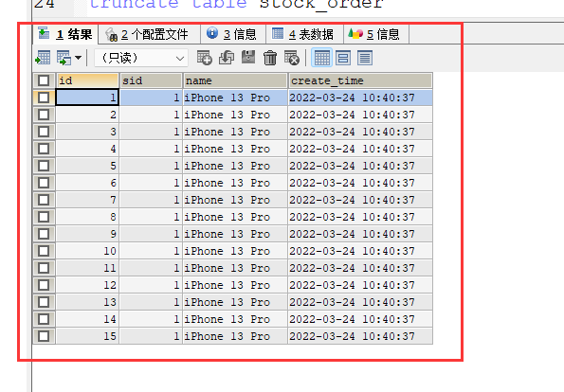Open the 1 结果 tab

[65, 34]
